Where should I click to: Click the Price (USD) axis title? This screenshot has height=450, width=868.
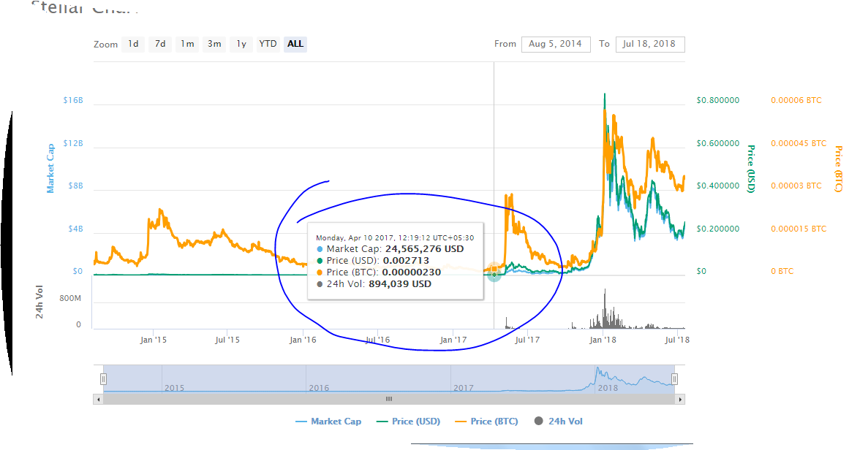(x=751, y=169)
